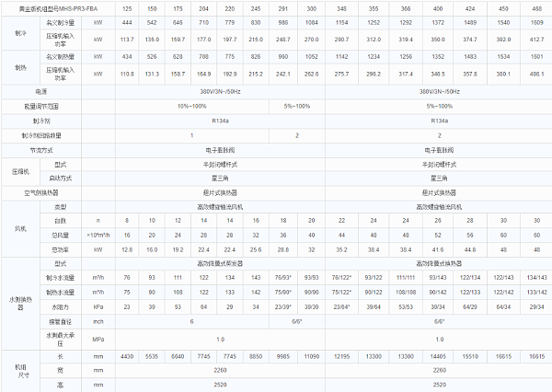Click the 水侧最大承压 row label

click(61, 340)
